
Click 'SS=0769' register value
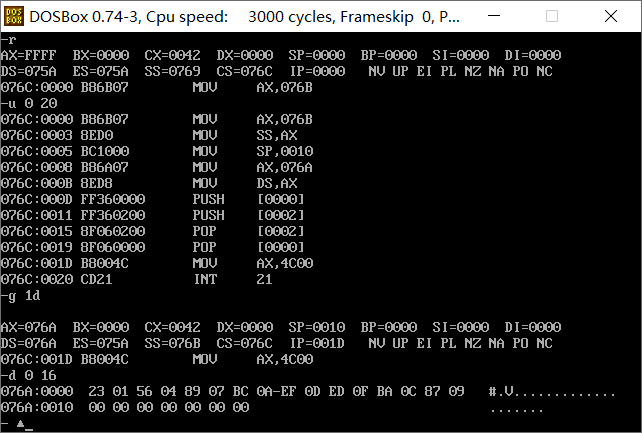(172, 71)
